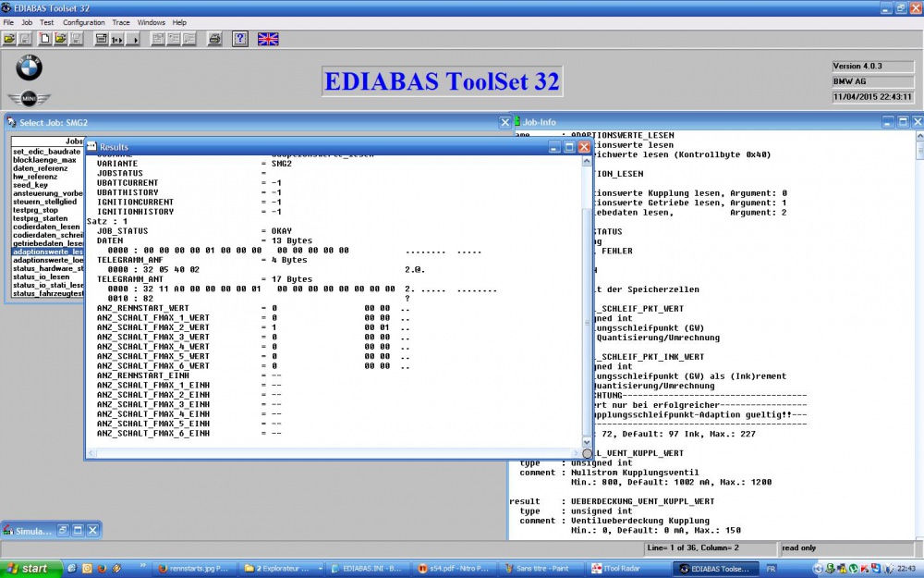Select the status_io_stati_lese… job in Jobs list
This screenshot has width=924, height=578.
47,285
